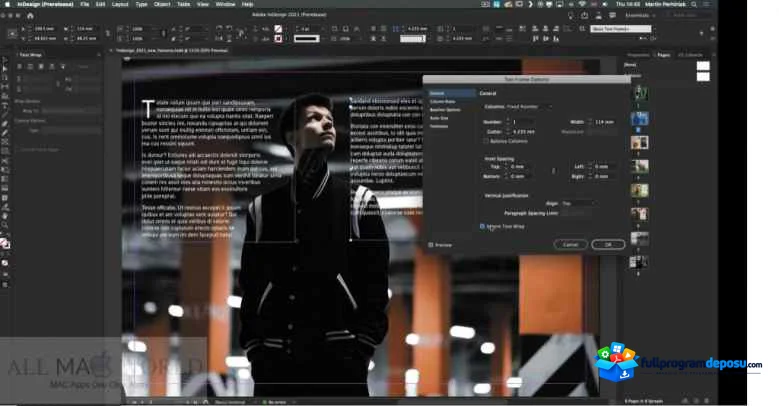Toggle the inset link chain icon
Screen dimensions: 779x406
coord(553,171)
